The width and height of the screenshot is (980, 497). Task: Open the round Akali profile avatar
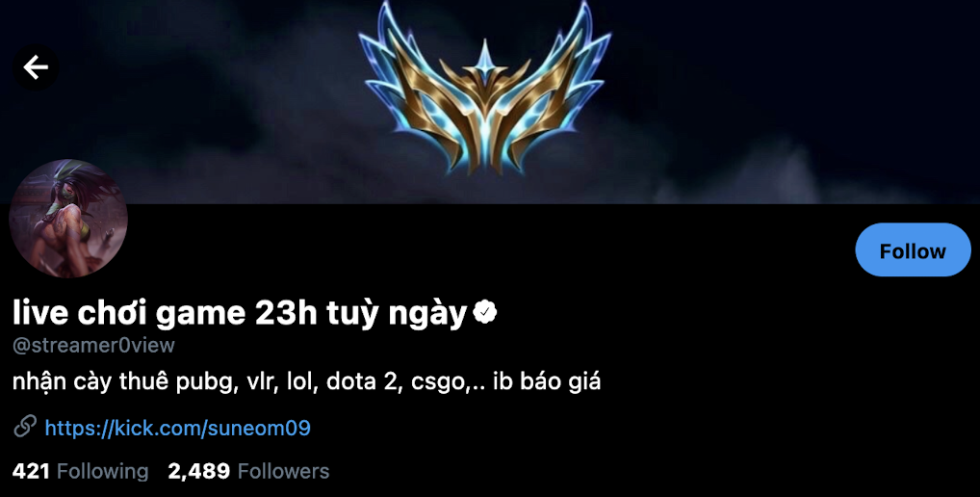pyautogui.click(x=68, y=219)
